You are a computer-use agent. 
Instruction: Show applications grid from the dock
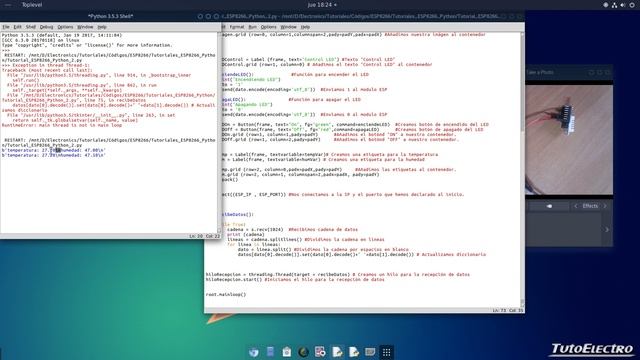387,352
